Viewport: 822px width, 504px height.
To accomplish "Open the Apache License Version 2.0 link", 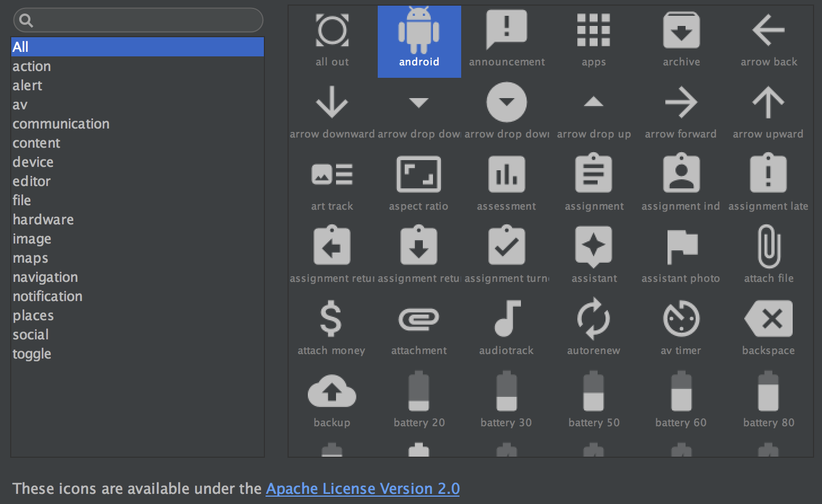I will [363, 488].
